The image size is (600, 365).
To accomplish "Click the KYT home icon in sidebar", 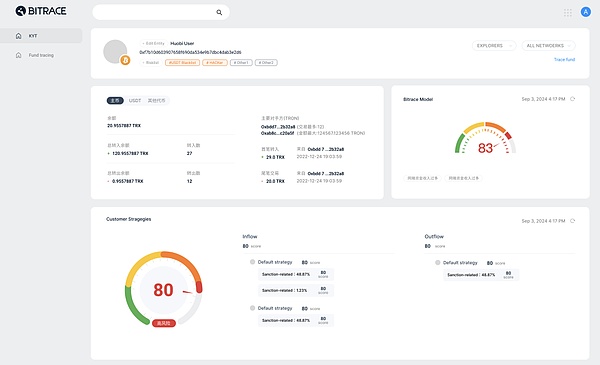I will point(18,36).
